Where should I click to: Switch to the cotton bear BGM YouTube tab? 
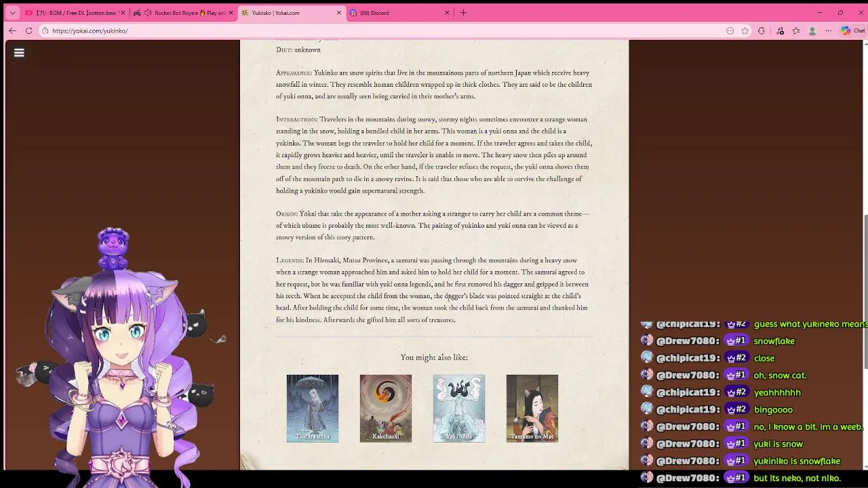[75, 13]
